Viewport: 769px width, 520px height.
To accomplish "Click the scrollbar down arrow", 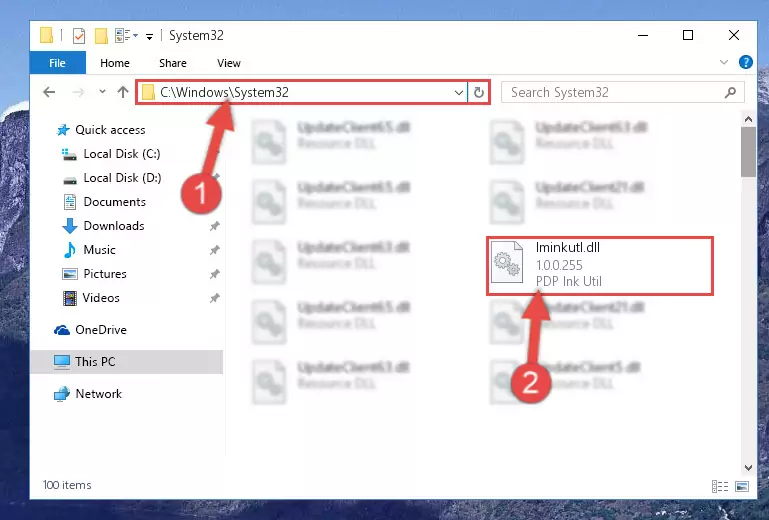I will pos(748,468).
